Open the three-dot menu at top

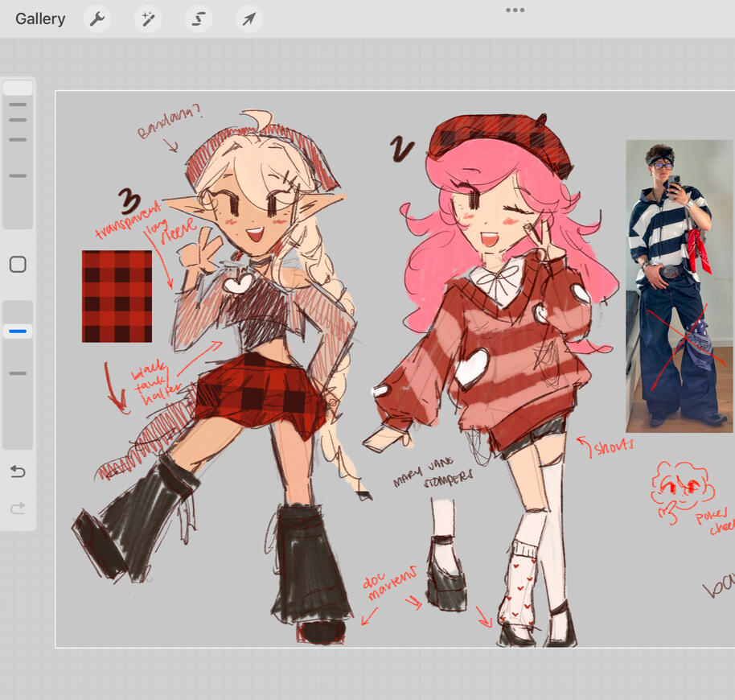coord(515,10)
